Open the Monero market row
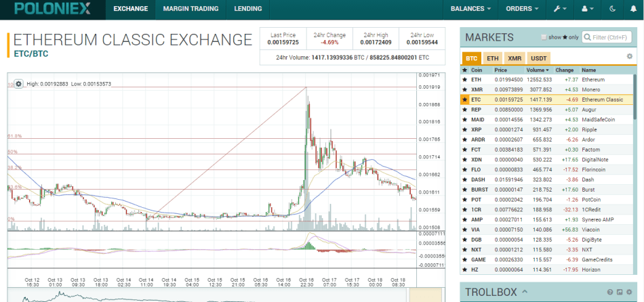 coord(547,89)
